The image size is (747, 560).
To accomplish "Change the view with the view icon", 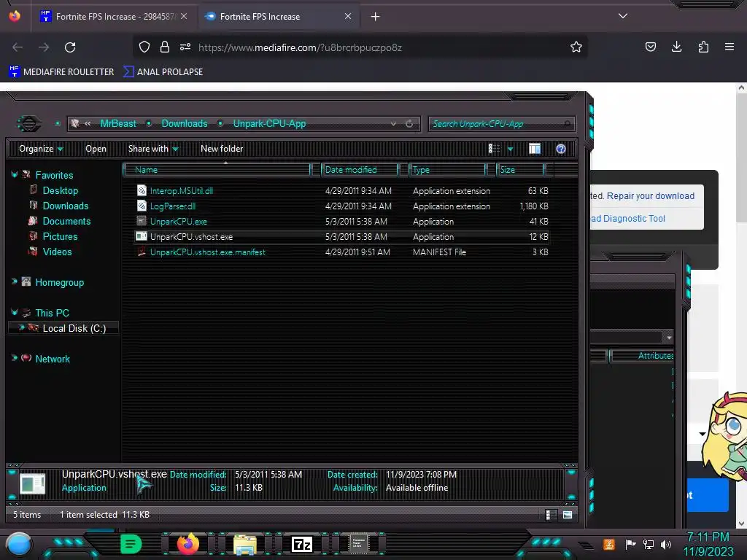I will coord(494,149).
